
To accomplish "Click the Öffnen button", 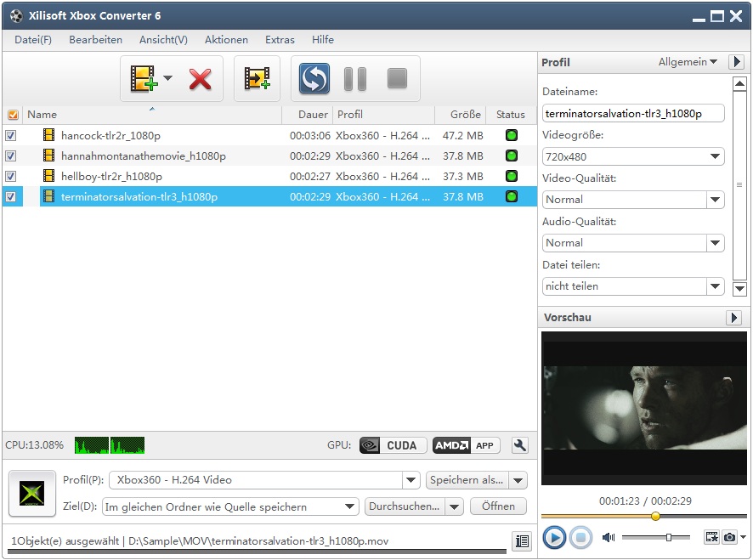I will (x=498, y=506).
